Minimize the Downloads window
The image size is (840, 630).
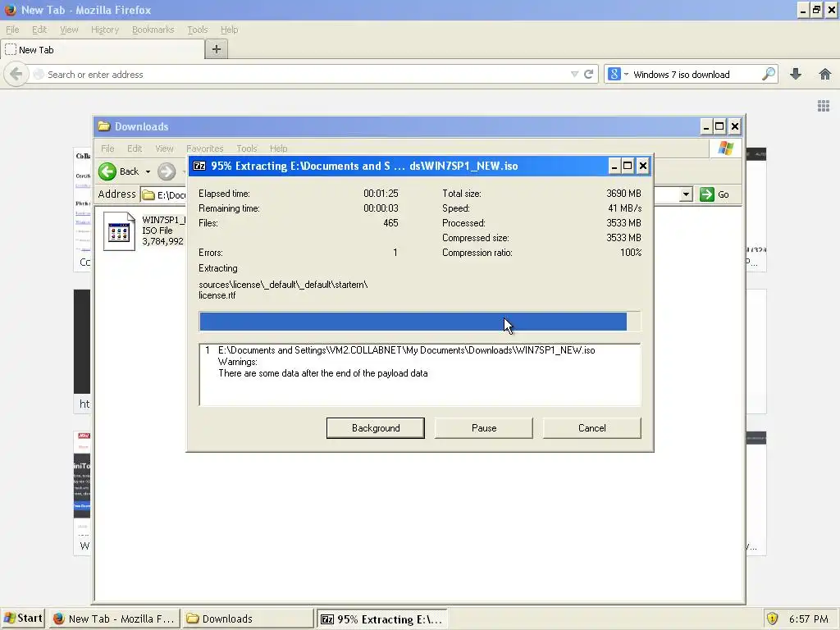coord(705,127)
